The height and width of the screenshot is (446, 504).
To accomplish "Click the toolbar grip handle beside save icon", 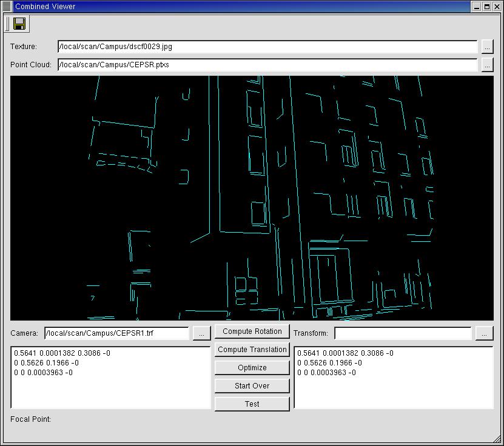I will point(7,24).
